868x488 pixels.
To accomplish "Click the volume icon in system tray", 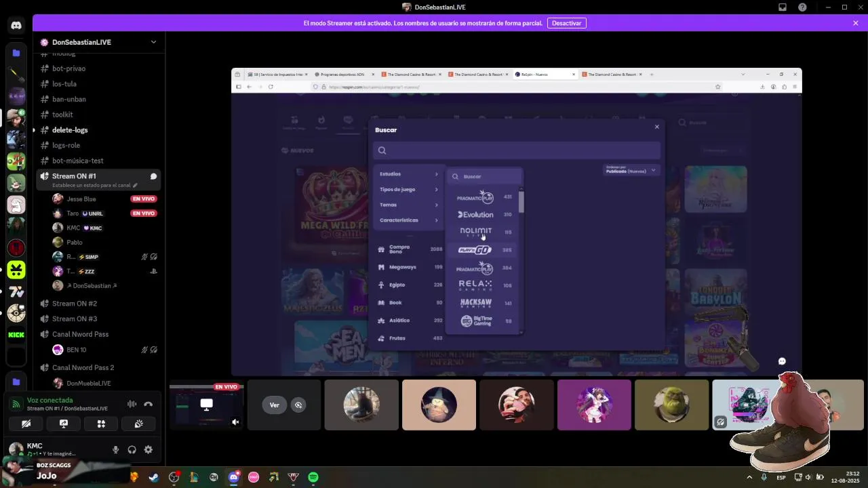I will click(808, 477).
